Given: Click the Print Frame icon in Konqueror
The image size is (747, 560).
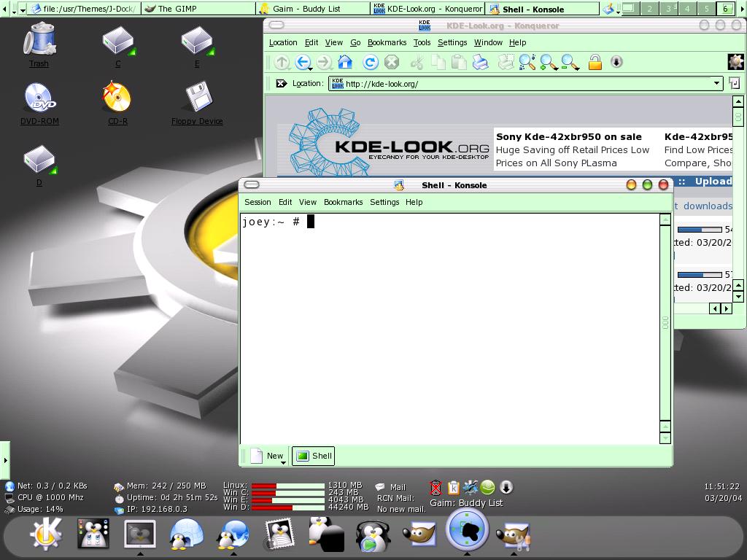Looking at the screenshot, I should tap(506, 63).
